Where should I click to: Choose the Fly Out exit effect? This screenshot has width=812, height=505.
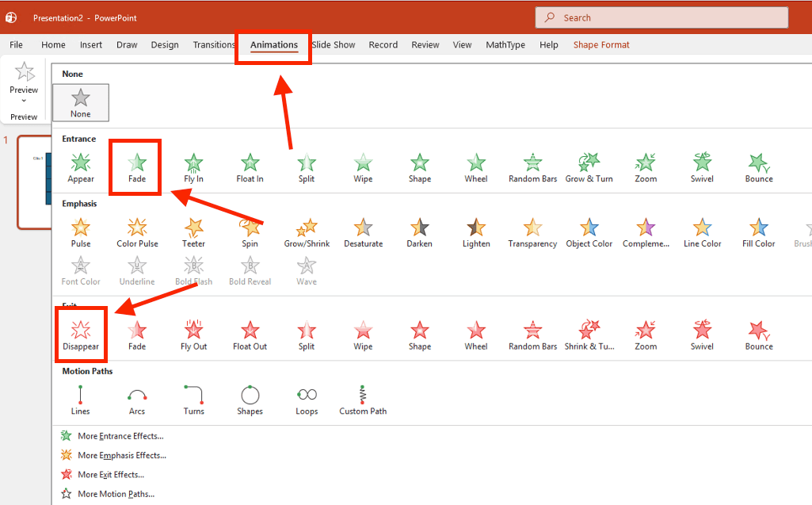pos(193,335)
